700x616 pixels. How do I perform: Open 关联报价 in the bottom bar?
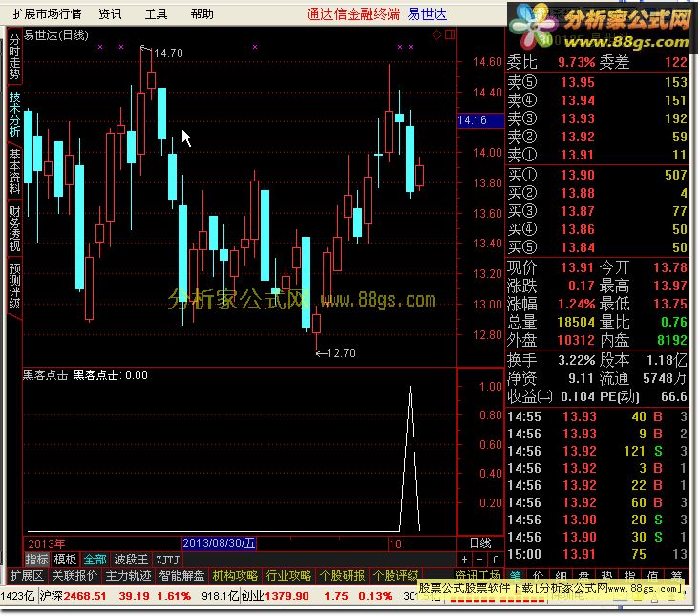(x=74, y=575)
